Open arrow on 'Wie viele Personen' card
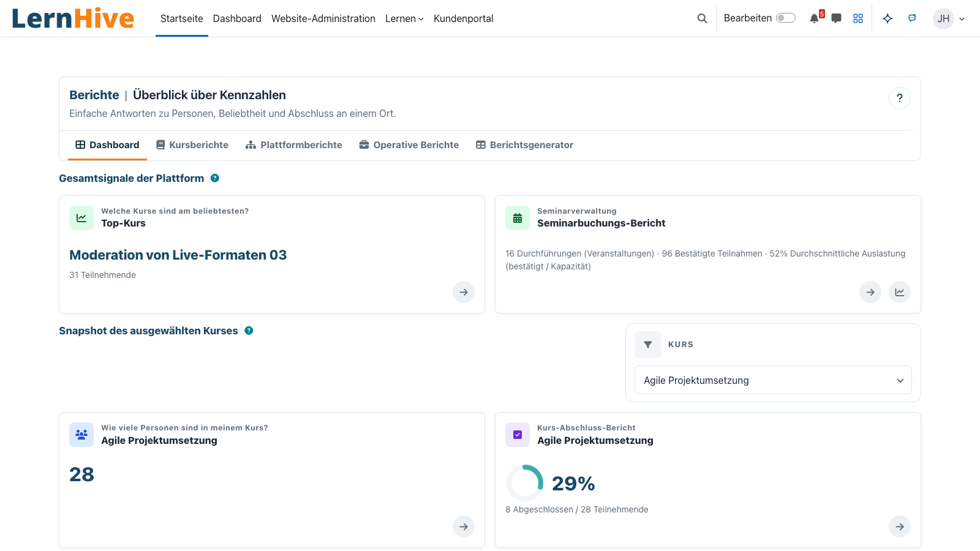The image size is (980, 551). click(x=464, y=527)
